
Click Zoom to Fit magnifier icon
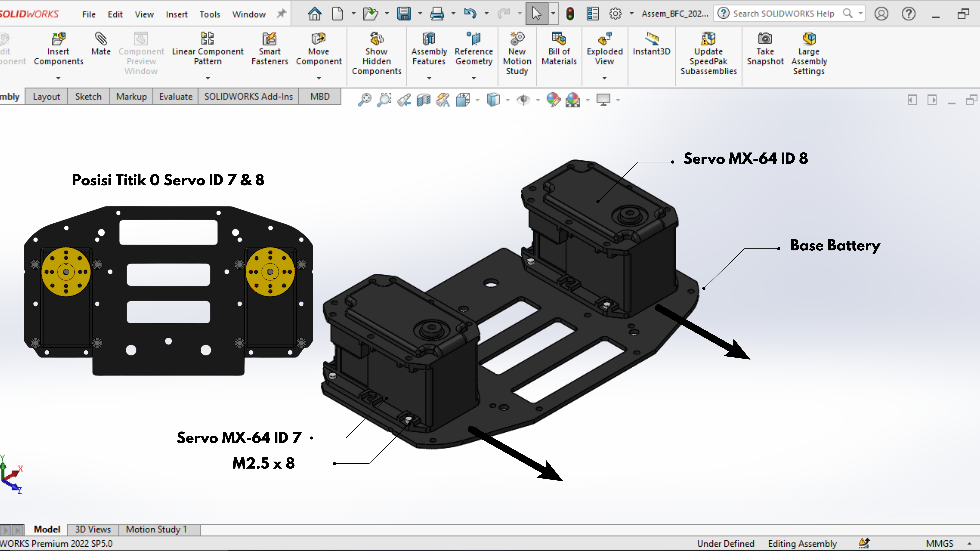click(x=364, y=100)
